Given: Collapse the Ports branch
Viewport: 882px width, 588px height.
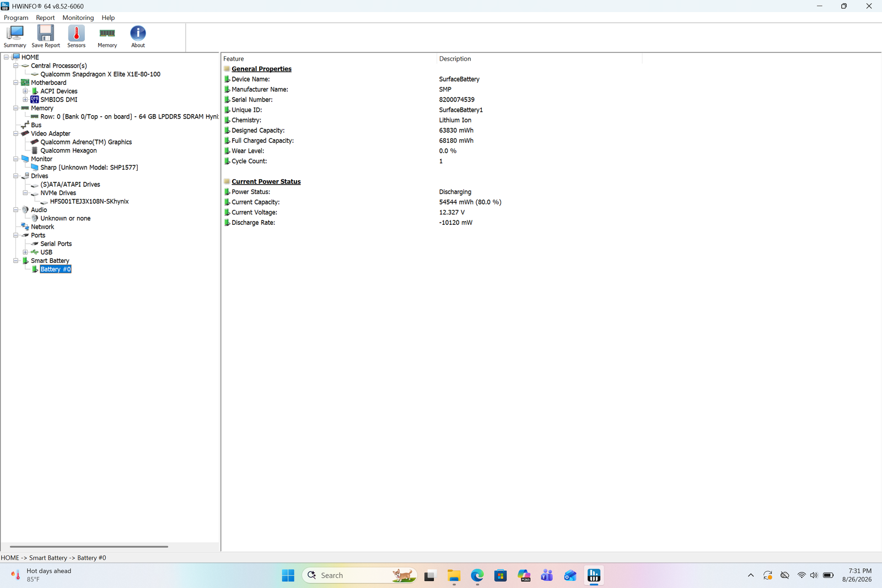Looking at the screenshot, I should click(16, 235).
